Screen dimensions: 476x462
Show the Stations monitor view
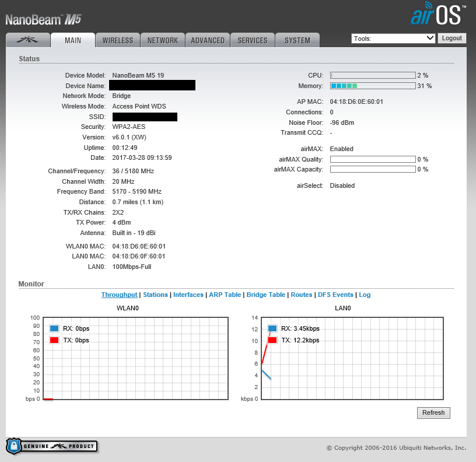click(x=155, y=295)
